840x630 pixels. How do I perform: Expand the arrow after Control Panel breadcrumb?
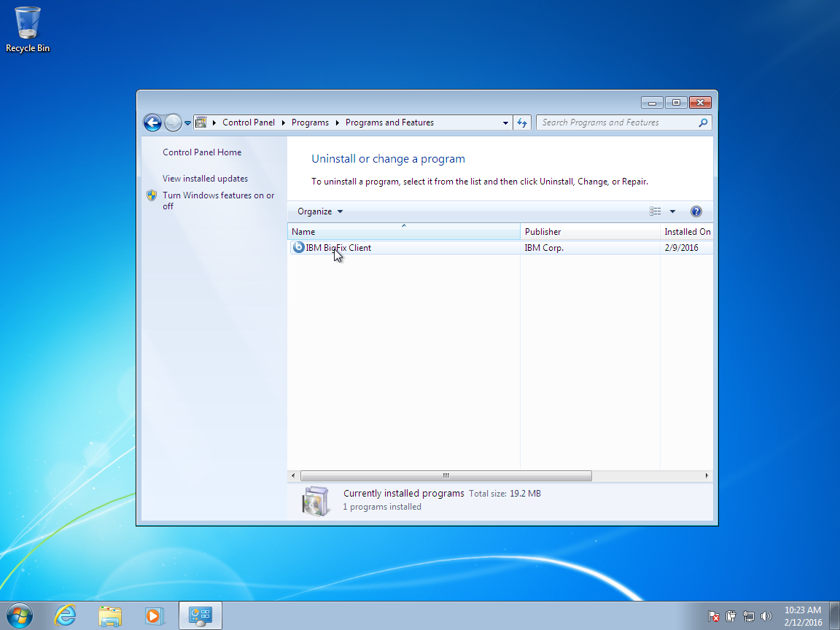[284, 122]
